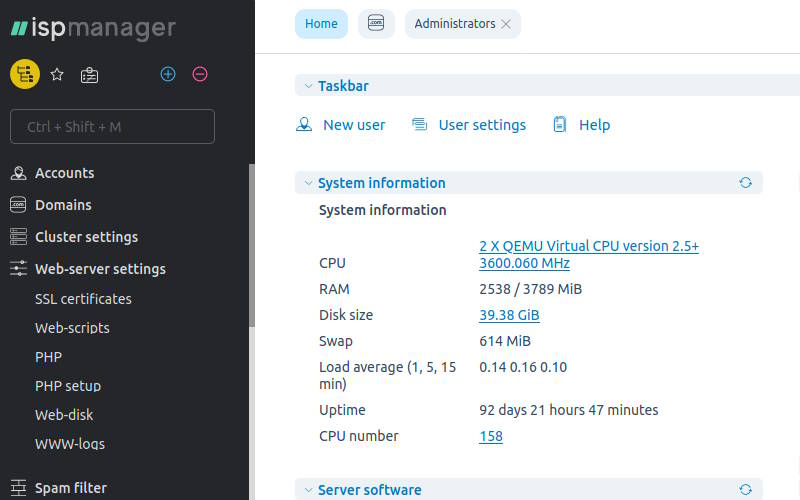Switch to the Home tab
This screenshot has width=800, height=500.
321,23
